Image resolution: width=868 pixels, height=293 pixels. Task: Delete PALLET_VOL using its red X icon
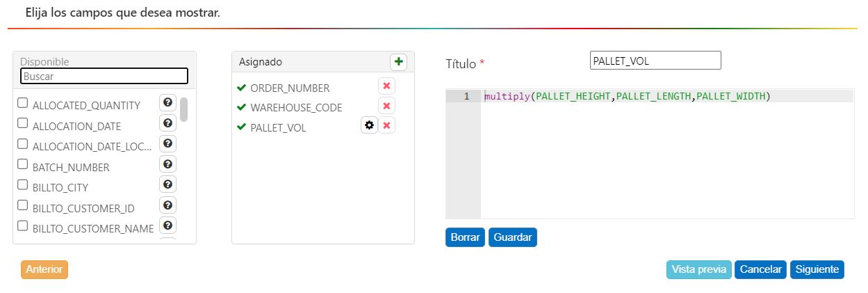(386, 125)
